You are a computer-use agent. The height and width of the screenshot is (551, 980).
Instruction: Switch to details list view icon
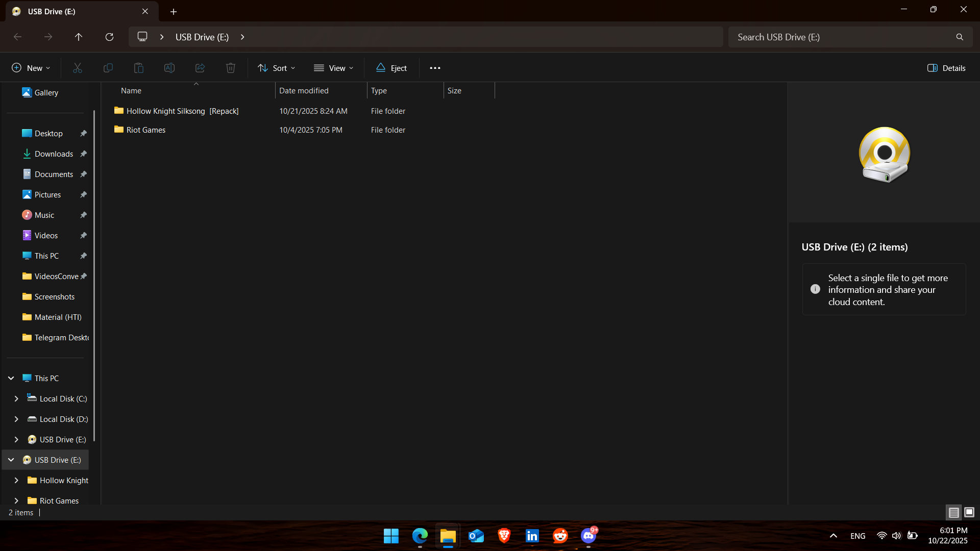[x=953, y=512]
